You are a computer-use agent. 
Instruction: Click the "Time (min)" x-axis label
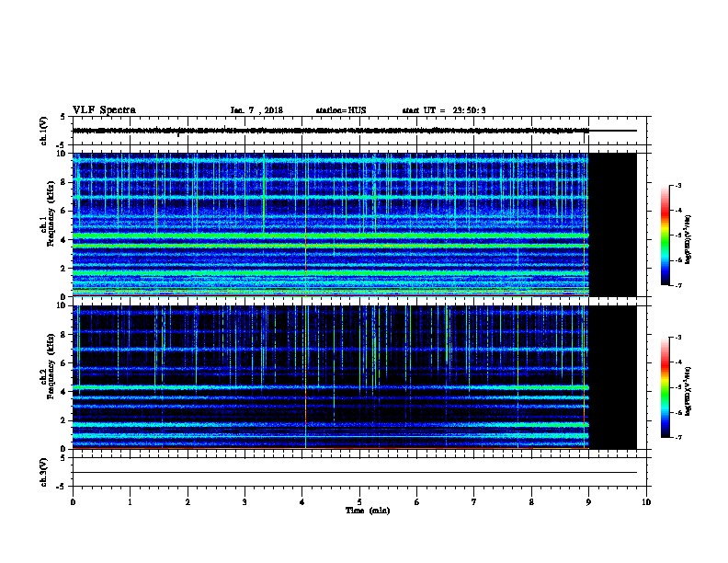[x=368, y=511]
